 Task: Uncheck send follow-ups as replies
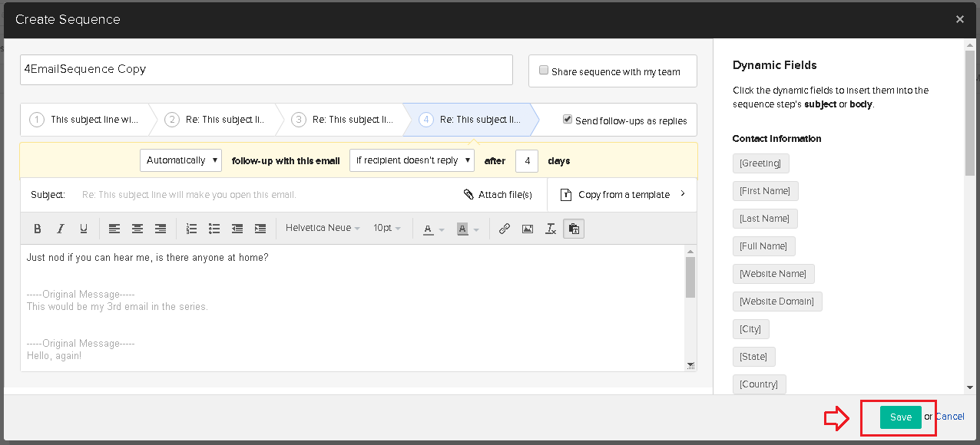(x=568, y=120)
